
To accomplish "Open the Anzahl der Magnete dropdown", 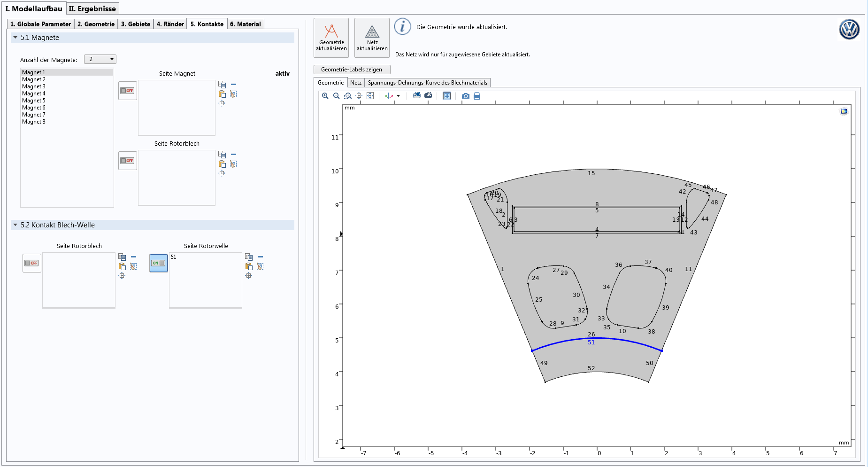I will click(100, 59).
